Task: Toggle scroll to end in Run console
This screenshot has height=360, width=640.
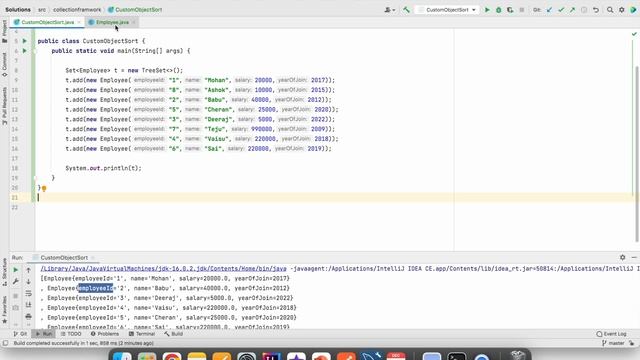Action: click(x=29, y=305)
